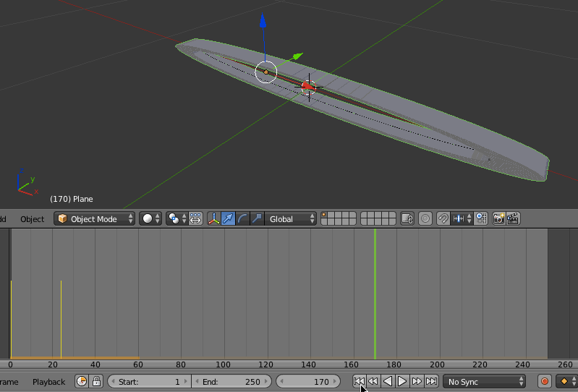Toggle automatic keyframe insertion record button
This screenshot has height=392, width=578.
coord(545,381)
